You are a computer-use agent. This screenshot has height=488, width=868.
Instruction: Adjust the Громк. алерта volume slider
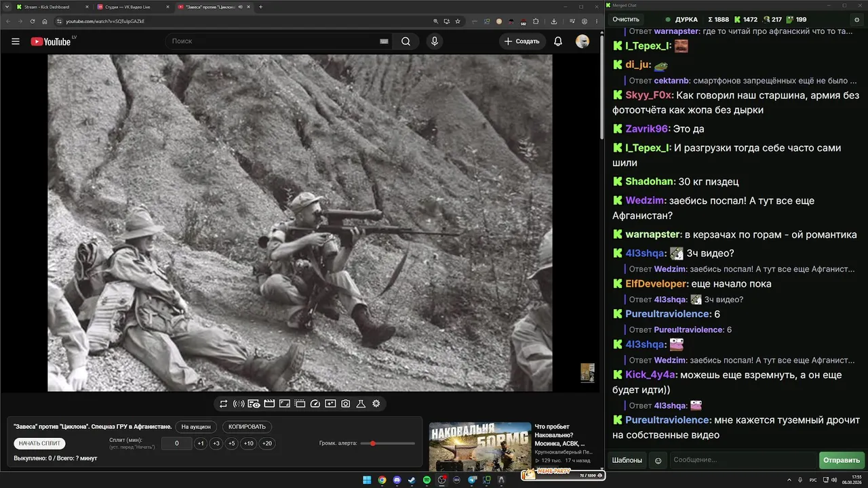[x=388, y=443]
